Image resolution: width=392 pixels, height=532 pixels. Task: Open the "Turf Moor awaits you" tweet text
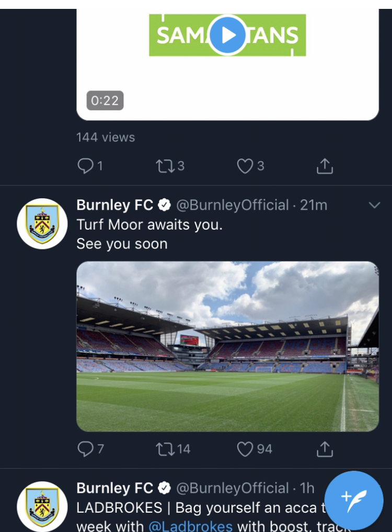tap(149, 225)
